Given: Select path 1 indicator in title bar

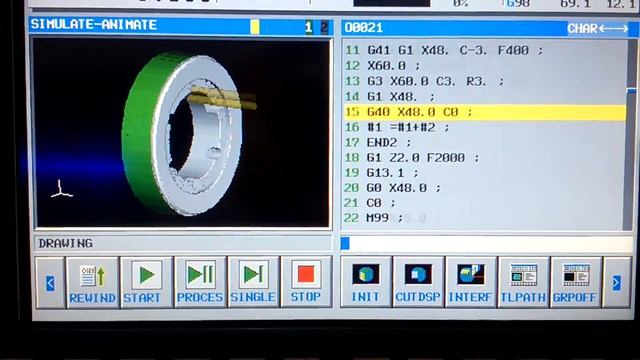Looking at the screenshot, I should tap(308, 27).
